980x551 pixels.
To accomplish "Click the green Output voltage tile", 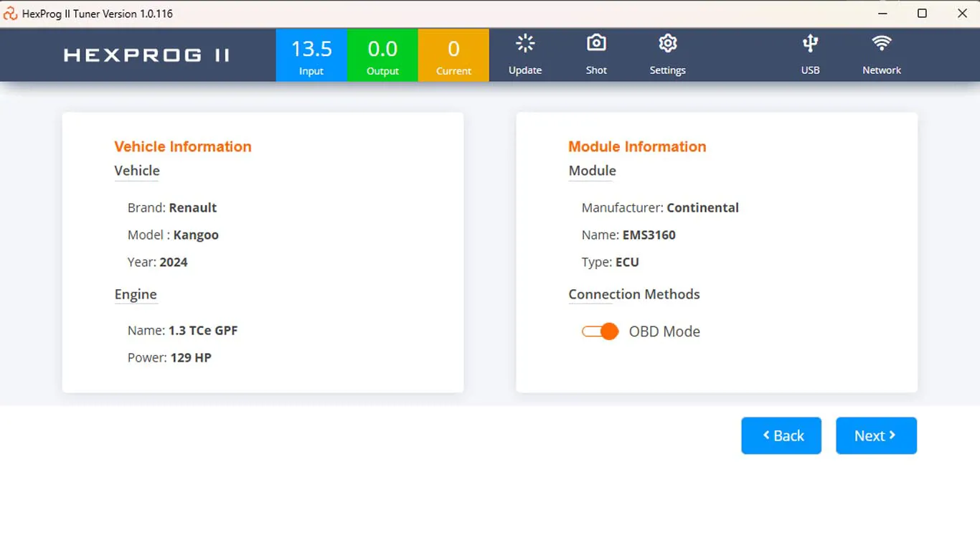I will [x=382, y=55].
